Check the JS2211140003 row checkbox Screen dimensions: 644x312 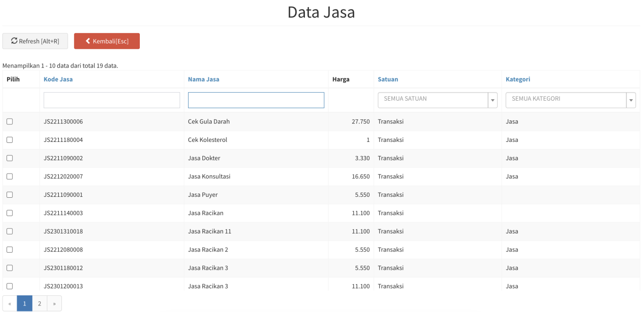pyautogui.click(x=10, y=213)
